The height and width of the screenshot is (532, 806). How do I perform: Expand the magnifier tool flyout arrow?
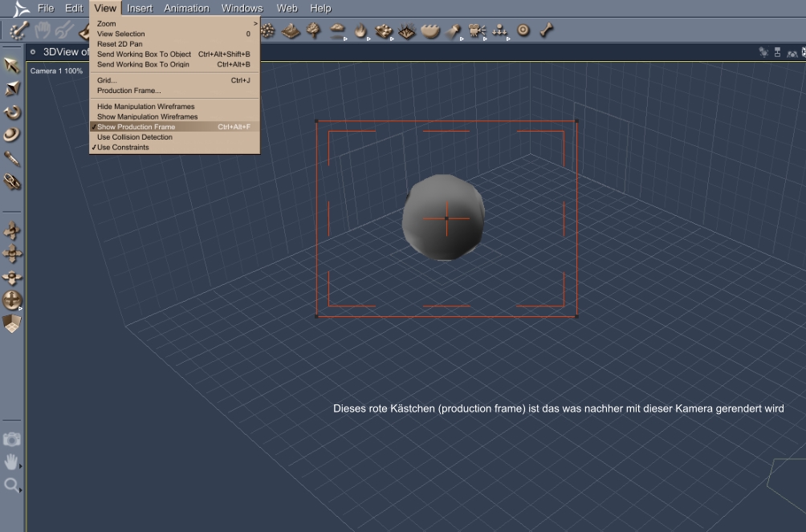pos(21,489)
